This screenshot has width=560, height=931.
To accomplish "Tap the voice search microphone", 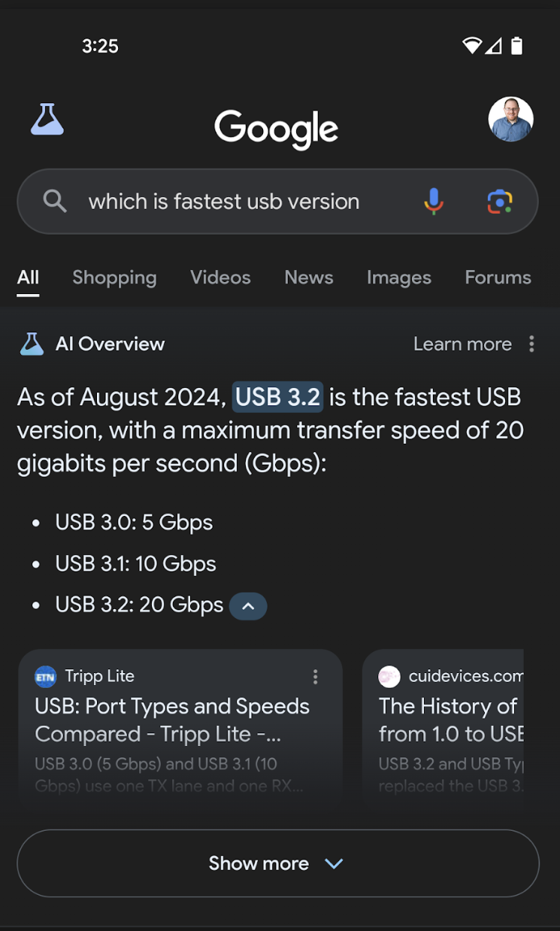I will pos(434,202).
